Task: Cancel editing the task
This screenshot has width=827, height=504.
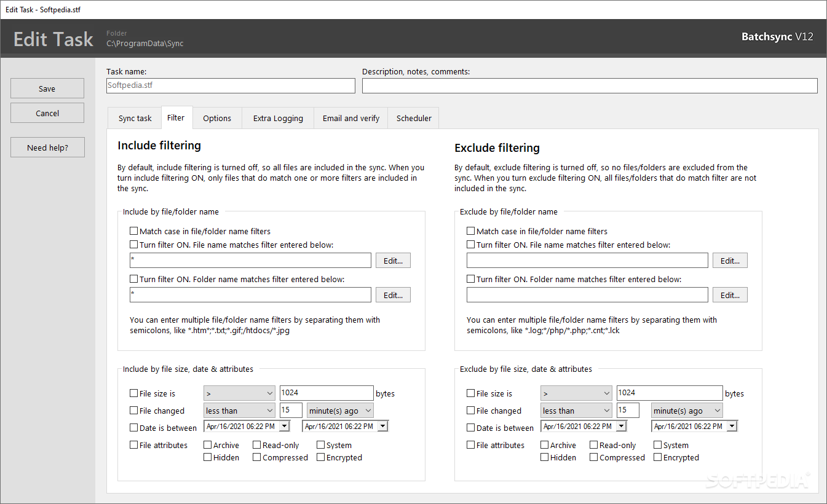Action: coord(47,113)
